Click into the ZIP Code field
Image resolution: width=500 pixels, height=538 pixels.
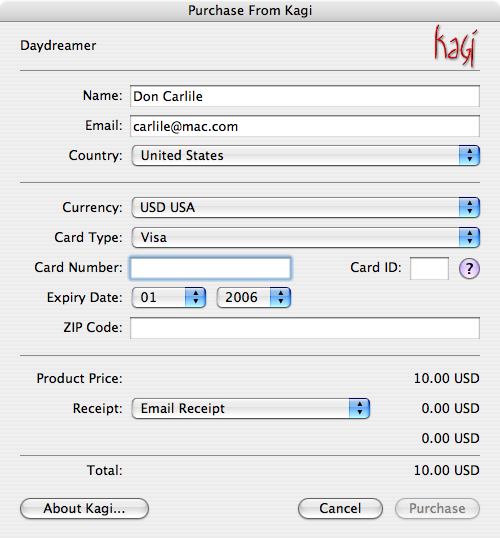[305, 328]
